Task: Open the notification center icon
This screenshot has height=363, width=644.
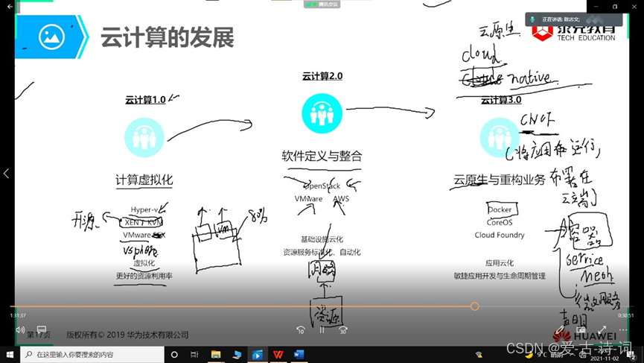Action: 633,354
